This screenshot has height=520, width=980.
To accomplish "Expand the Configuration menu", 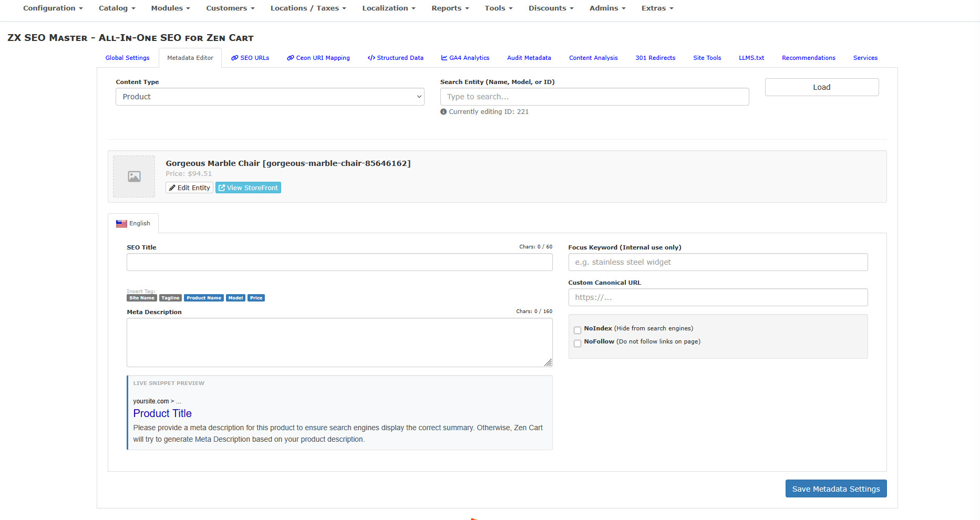I will pos(53,8).
